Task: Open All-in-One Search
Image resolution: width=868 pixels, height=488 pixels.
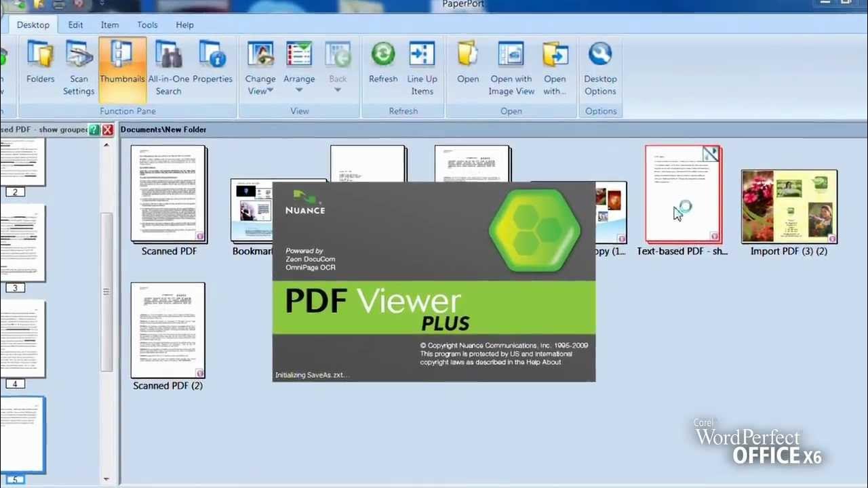Action: click(x=168, y=68)
